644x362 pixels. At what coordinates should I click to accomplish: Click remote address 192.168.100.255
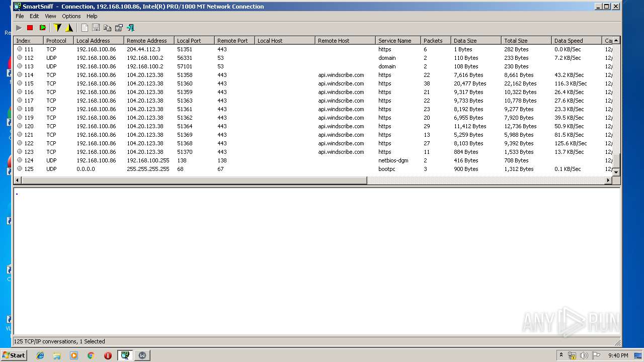tap(148, 160)
